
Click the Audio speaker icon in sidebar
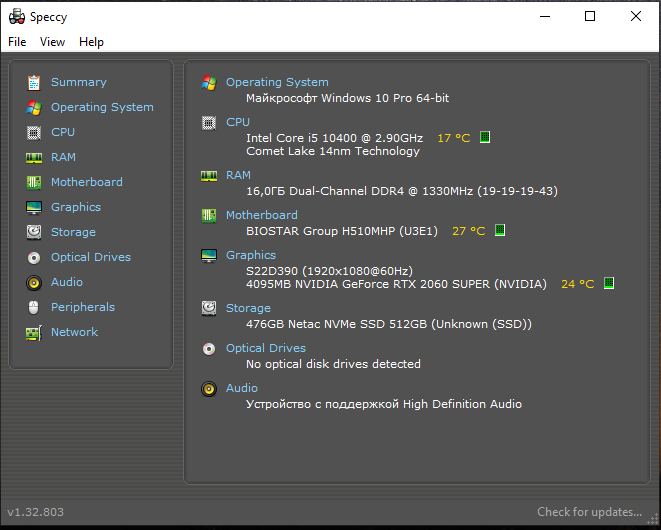click(x=34, y=282)
